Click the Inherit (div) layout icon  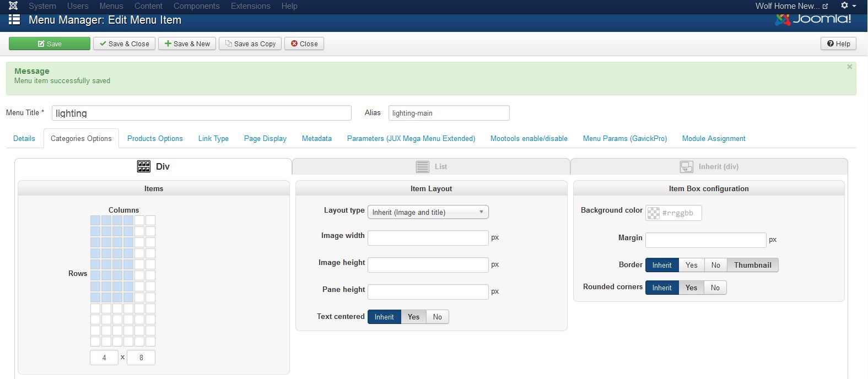(x=687, y=166)
